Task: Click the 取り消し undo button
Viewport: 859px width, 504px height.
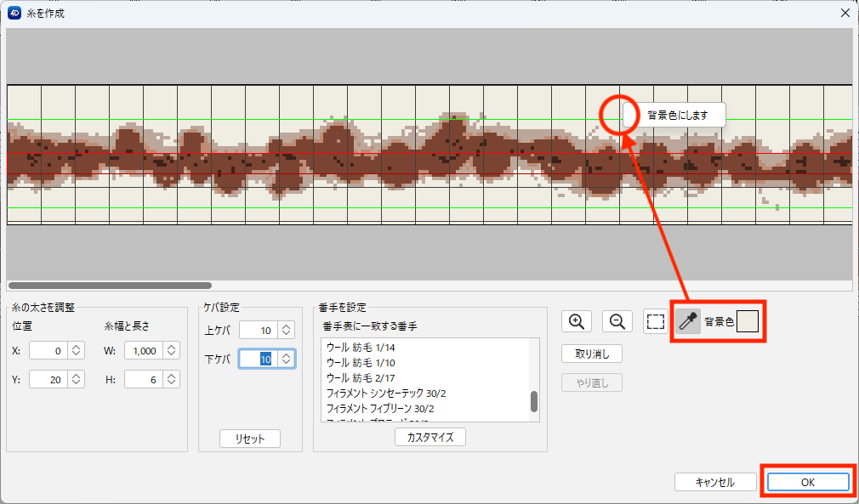Action: pos(592,354)
